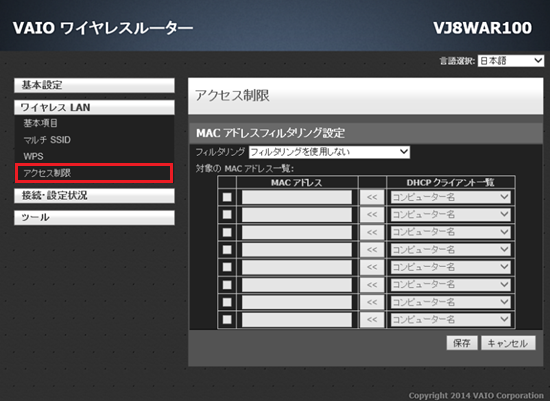Image resolution: width=550 pixels, height=401 pixels.
Task: Click the << copy button in first row
Action: (x=372, y=197)
